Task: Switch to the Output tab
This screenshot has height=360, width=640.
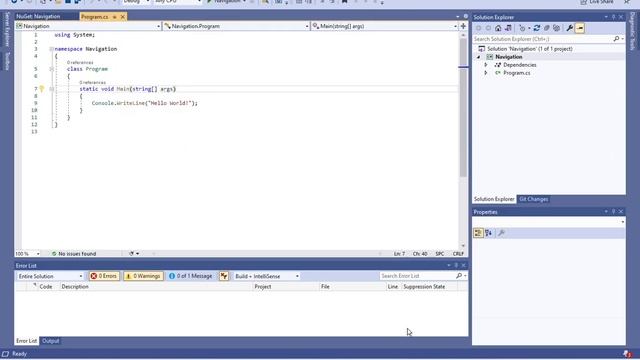Action: 51,341
